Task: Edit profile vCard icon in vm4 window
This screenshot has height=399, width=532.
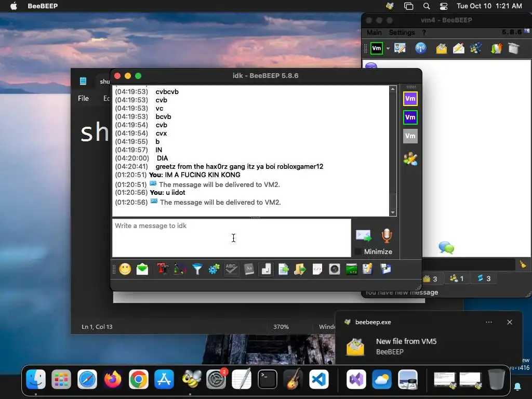Action: [400, 48]
